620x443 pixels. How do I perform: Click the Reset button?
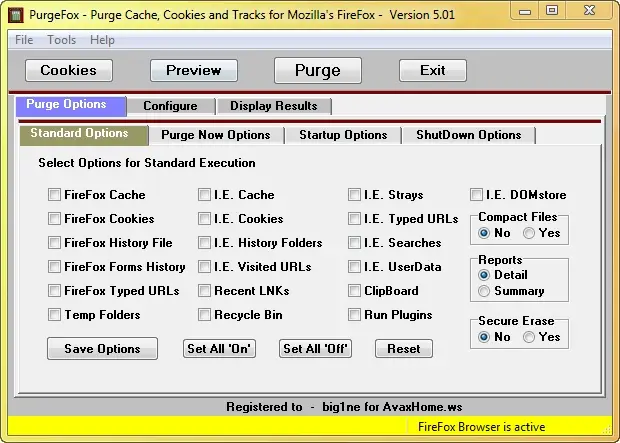[404, 348]
